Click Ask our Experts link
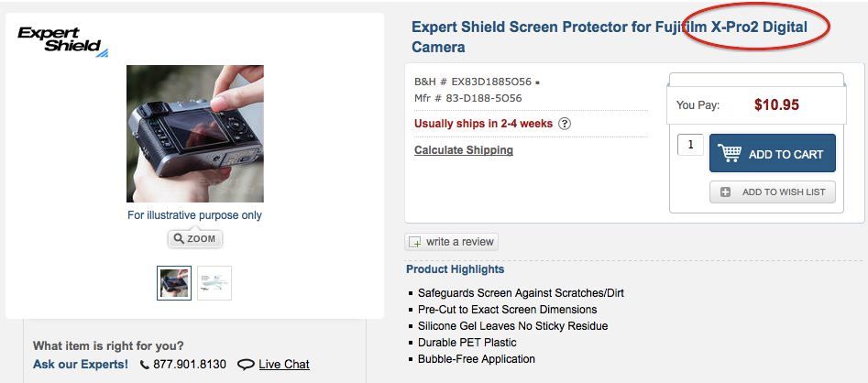The image size is (868, 383). coord(81,364)
